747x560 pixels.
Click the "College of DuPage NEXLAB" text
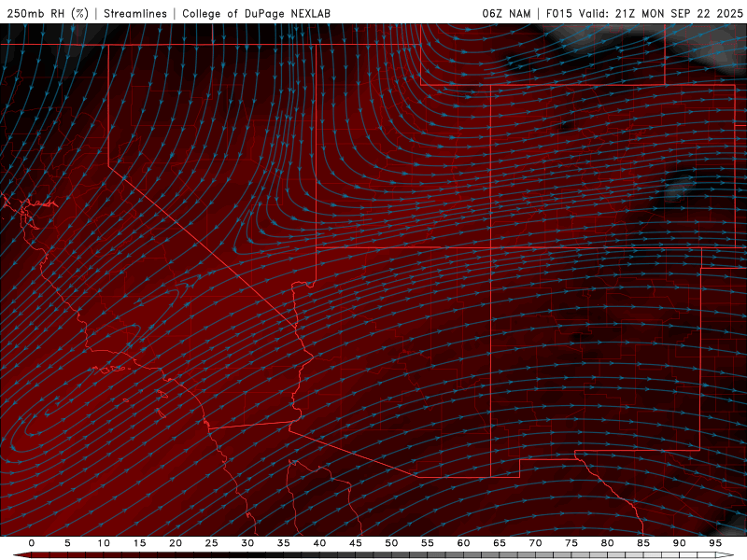tap(256, 13)
